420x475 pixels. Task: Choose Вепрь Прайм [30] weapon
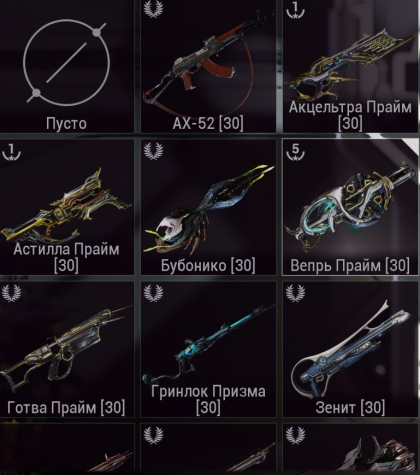351,207
